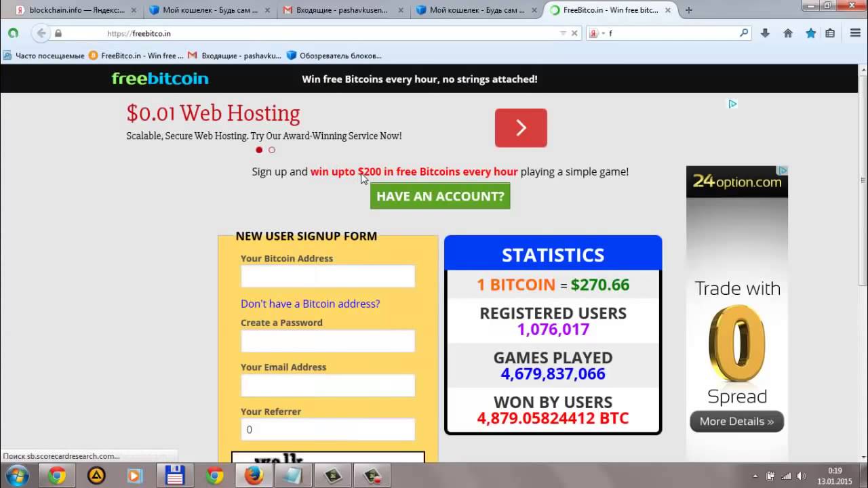The height and width of the screenshot is (488, 868).
Task: Click the padlock site identity icon
Action: [58, 33]
